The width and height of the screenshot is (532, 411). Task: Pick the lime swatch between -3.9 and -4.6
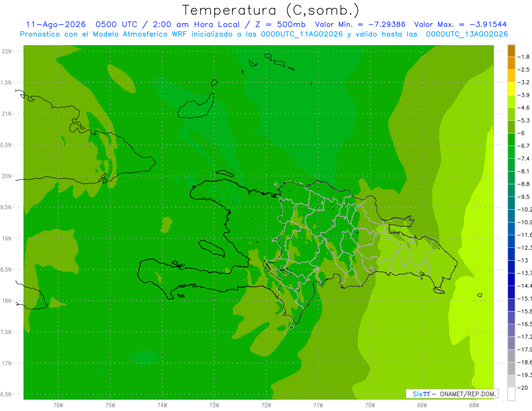511,102
